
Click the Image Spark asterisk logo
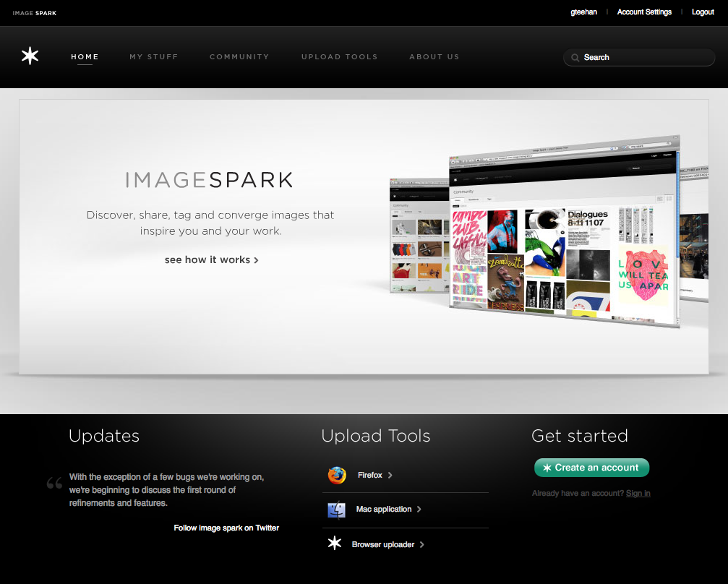point(30,56)
